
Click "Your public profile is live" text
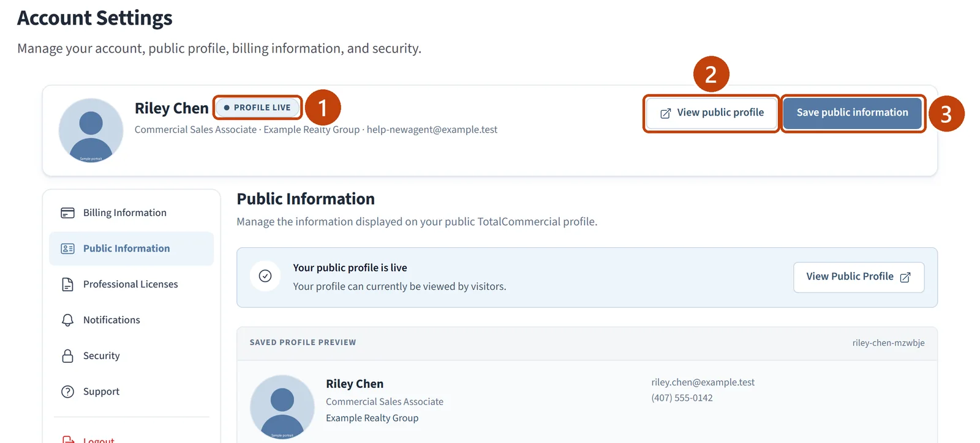(x=350, y=268)
